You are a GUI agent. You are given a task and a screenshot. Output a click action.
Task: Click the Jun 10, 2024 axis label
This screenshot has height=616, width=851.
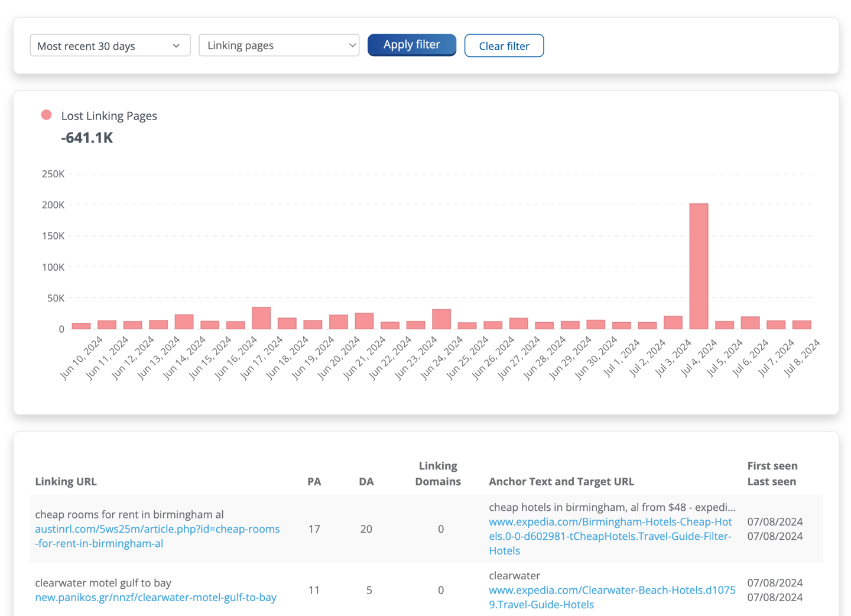point(82,358)
